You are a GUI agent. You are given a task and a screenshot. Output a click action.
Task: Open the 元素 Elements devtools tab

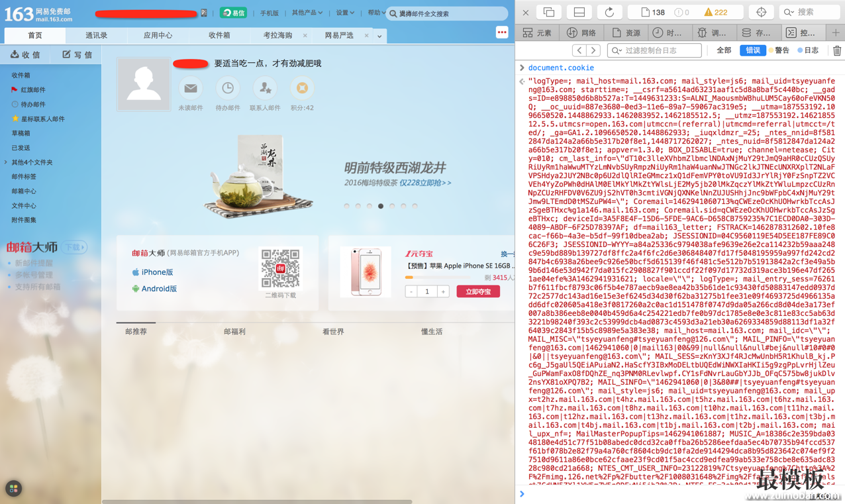pos(536,32)
